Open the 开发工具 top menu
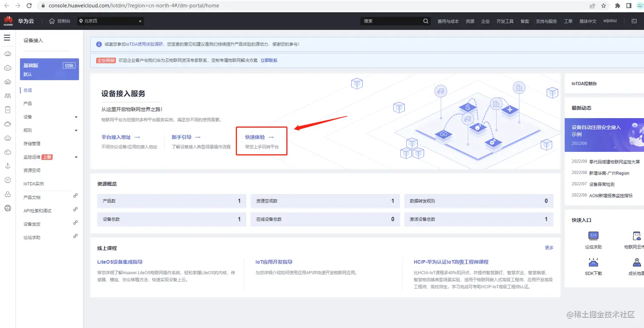 pyautogui.click(x=505, y=21)
